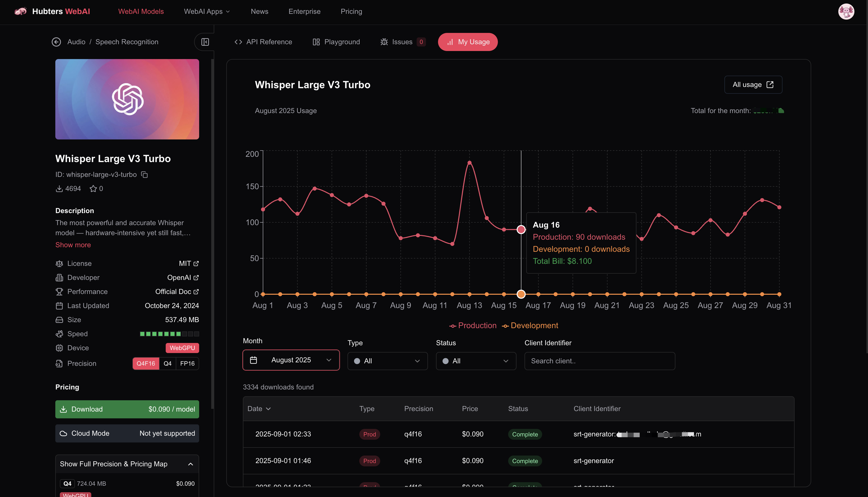The image size is (868, 497).
Task: Click the back arrow circle icon
Action: [x=56, y=42]
